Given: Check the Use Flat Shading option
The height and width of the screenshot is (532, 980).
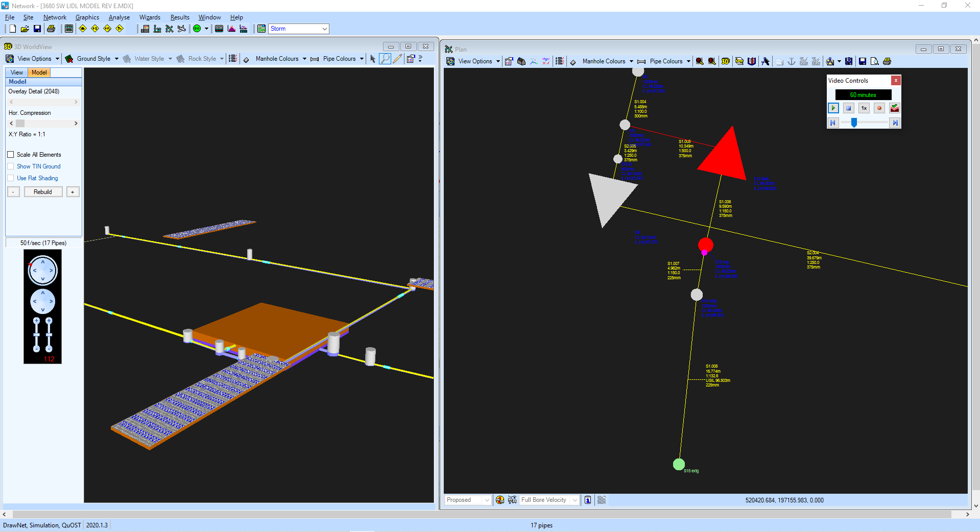Looking at the screenshot, I should [x=11, y=178].
